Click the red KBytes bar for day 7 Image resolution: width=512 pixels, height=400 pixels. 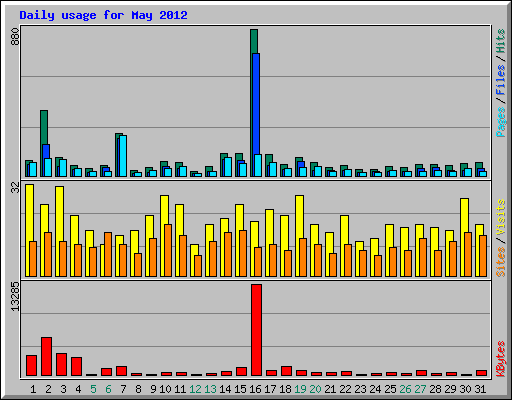(121, 371)
